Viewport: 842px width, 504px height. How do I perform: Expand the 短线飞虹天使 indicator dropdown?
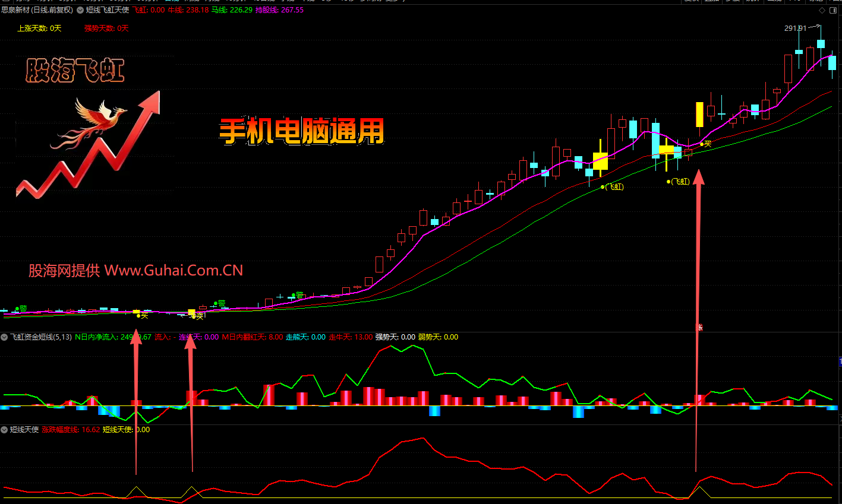pyautogui.click(x=80, y=10)
